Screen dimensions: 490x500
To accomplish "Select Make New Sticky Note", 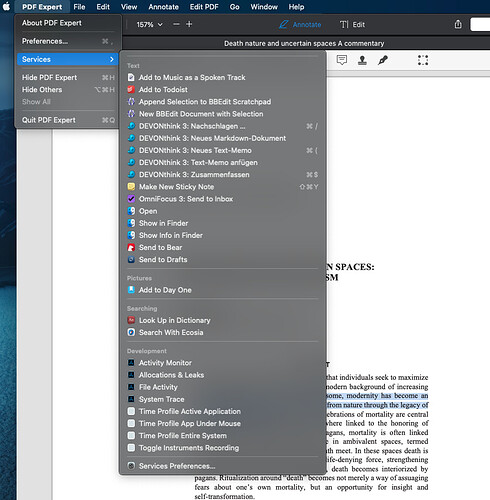I will (x=223, y=187).
